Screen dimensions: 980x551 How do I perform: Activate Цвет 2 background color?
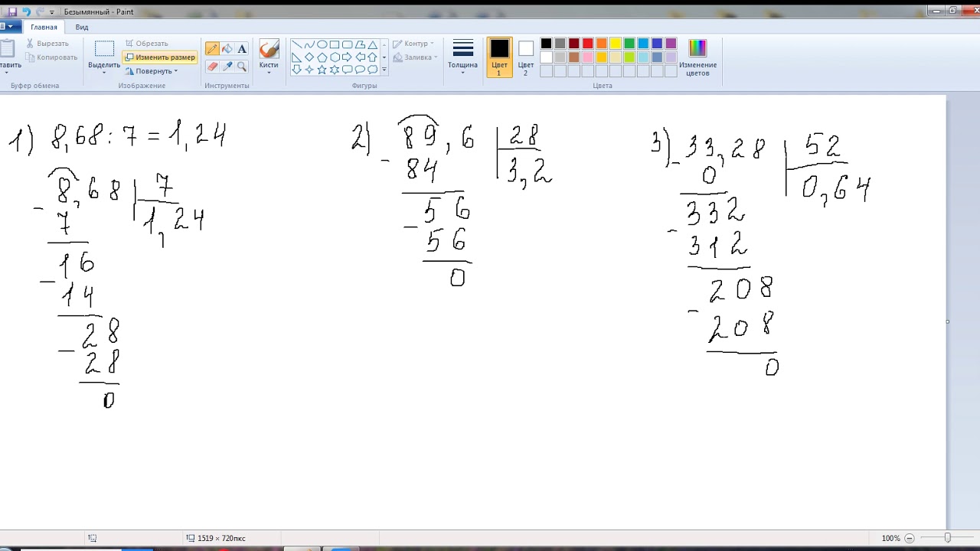(x=525, y=57)
